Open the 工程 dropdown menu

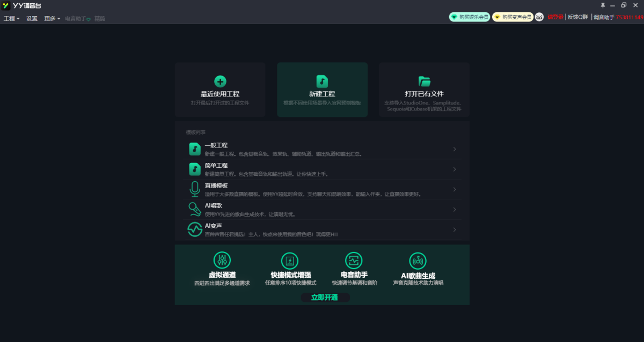click(x=11, y=18)
